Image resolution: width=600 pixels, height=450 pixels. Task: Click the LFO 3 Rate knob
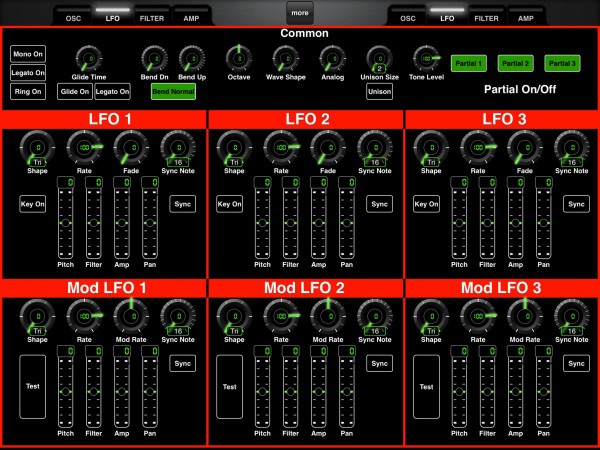pos(478,148)
